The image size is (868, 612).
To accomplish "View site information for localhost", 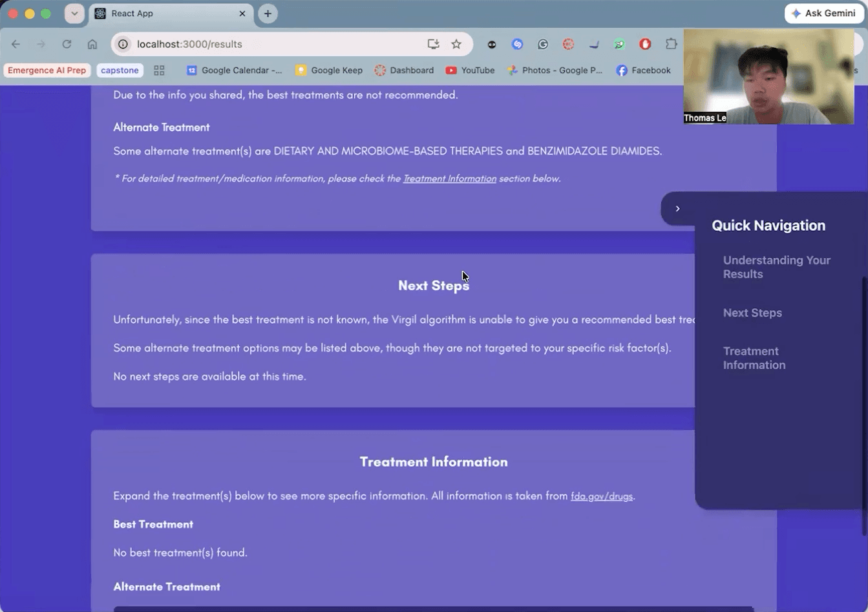I will [123, 44].
